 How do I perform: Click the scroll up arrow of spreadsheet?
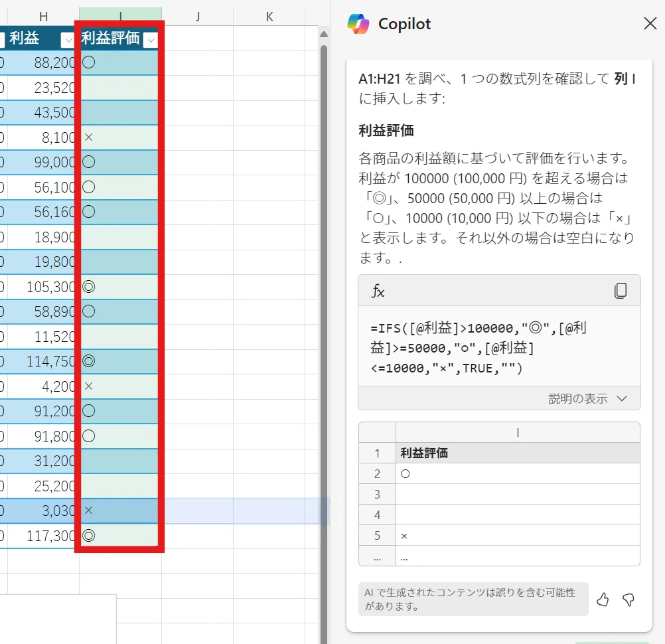(324, 35)
